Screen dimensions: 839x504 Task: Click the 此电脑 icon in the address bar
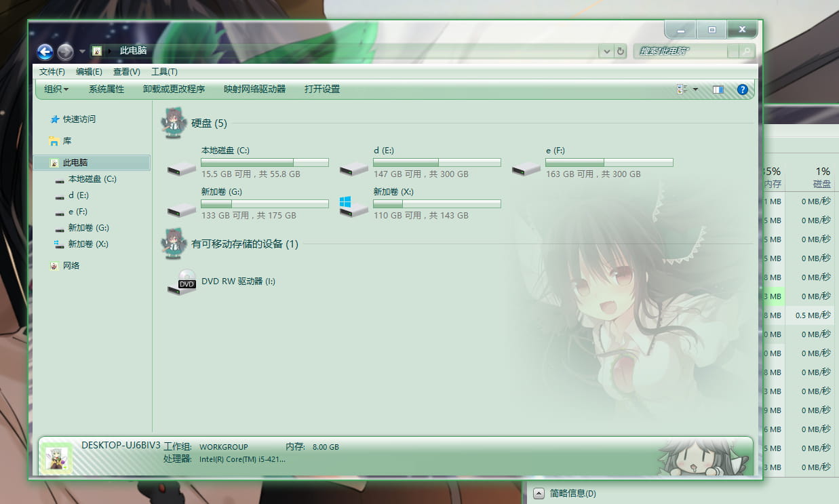pyautogui.click(x=97, y=51)
